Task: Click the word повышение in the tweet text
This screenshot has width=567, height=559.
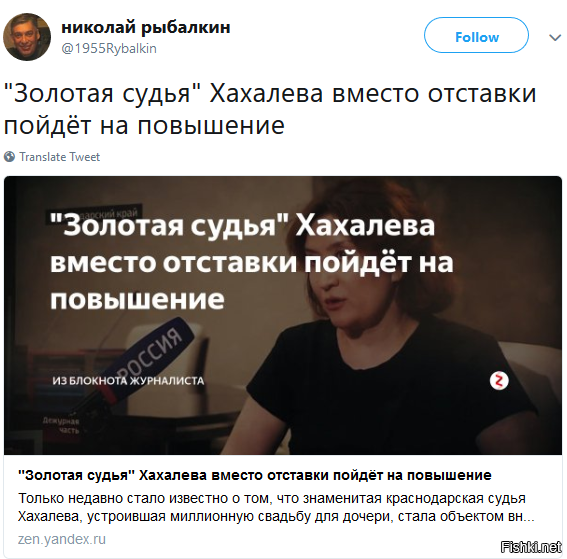Action: click(x=211, y=125)
